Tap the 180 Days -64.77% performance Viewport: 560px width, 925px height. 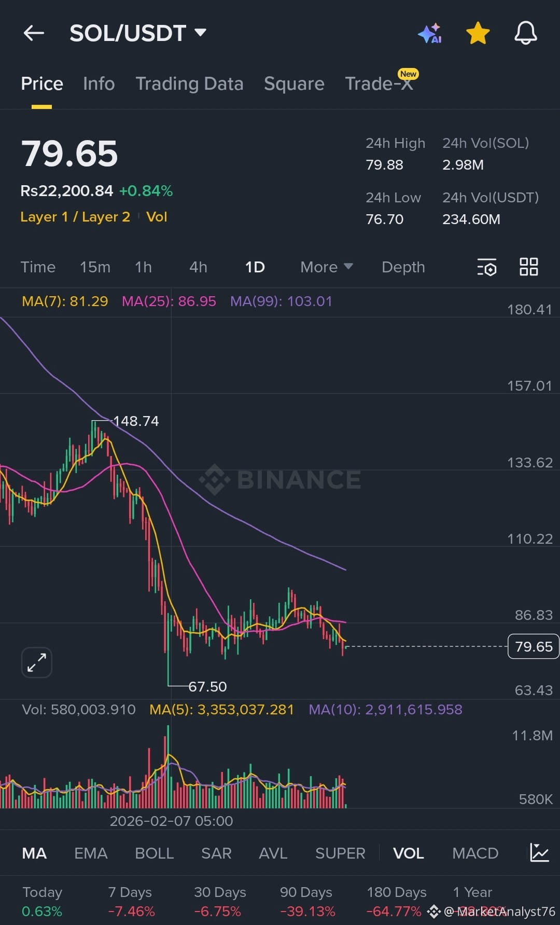pos(396,902)
